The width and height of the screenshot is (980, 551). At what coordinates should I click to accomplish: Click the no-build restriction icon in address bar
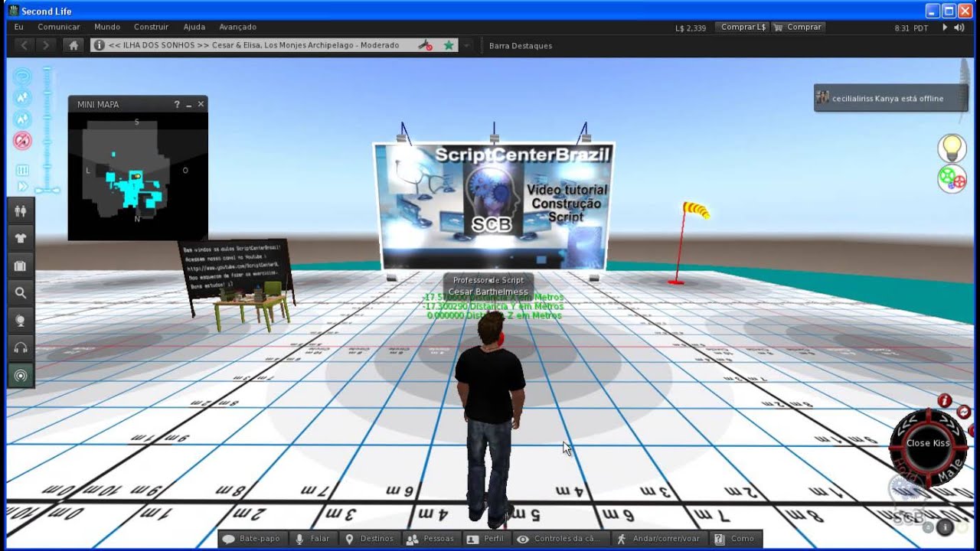(425, 45)
